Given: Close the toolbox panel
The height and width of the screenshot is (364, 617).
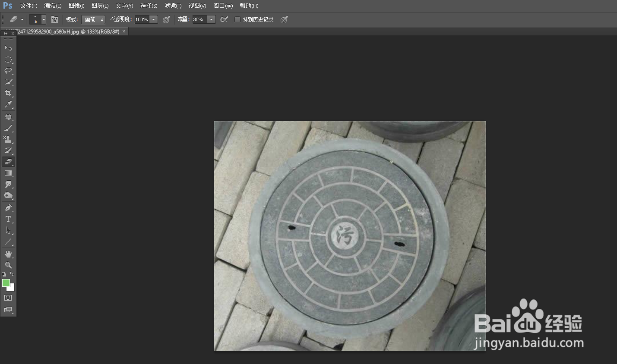Looking at the screenshot, I should click(13, 33).
